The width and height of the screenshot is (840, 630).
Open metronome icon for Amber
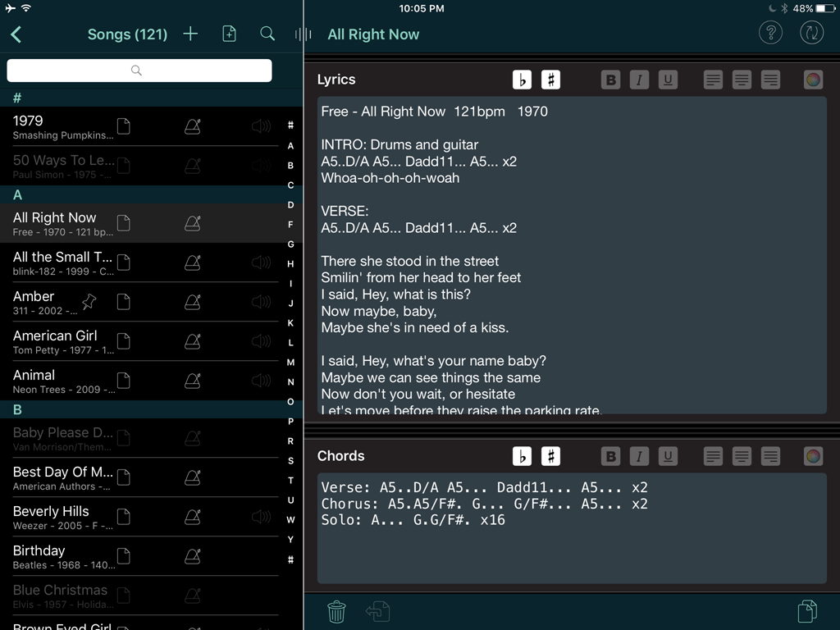[x=192, y=302]
